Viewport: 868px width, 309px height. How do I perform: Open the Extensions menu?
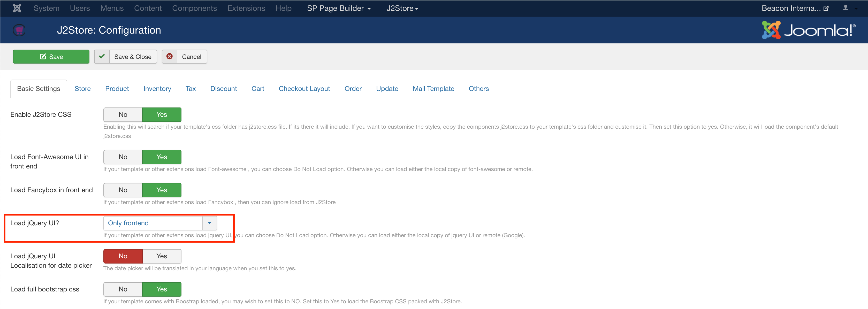tap(246, 8)
